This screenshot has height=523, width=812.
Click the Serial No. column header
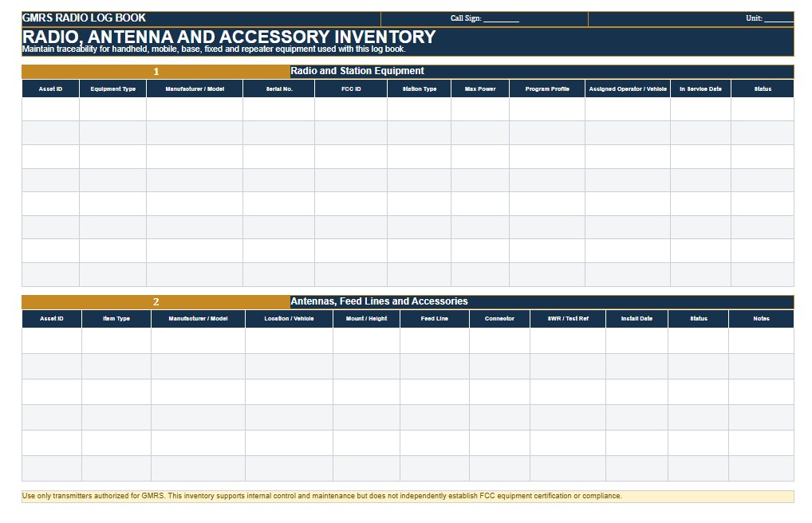(278, 88)
